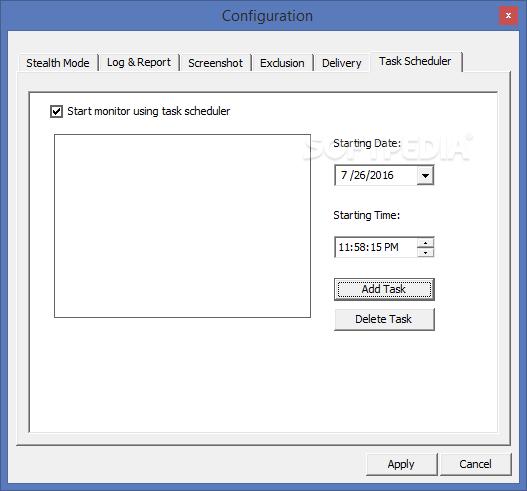527x491 pixels.
Task: Click inside the empty scheduled tasks list
Action: coord(182,226)
